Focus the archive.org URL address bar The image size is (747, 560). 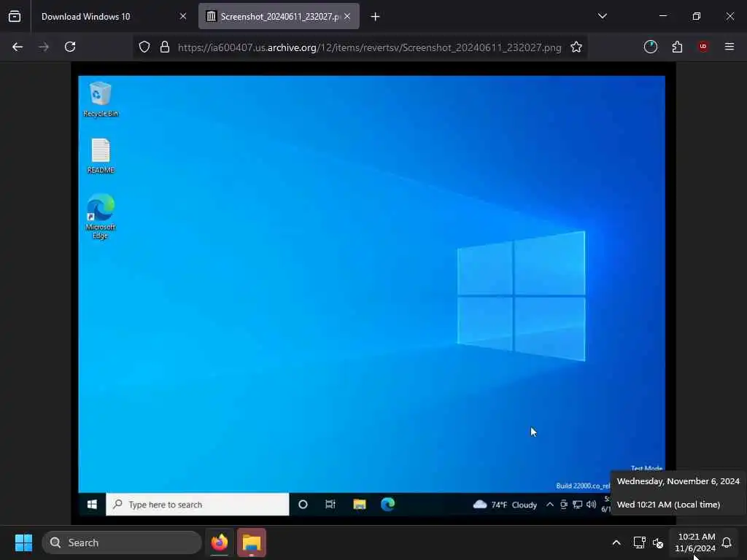370,47
